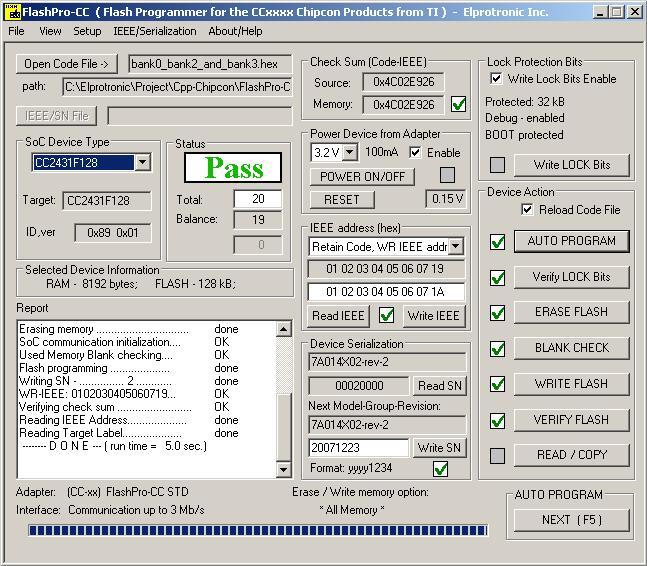
Task: Click the Source checksum value 0x4C02E926
Action: [x=403, y=82]
